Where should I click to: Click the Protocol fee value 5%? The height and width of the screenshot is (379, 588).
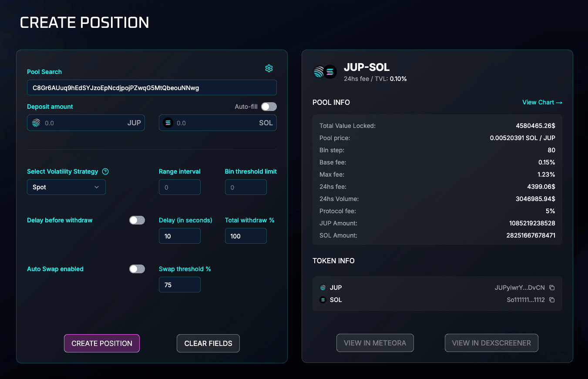coord(551,211)
